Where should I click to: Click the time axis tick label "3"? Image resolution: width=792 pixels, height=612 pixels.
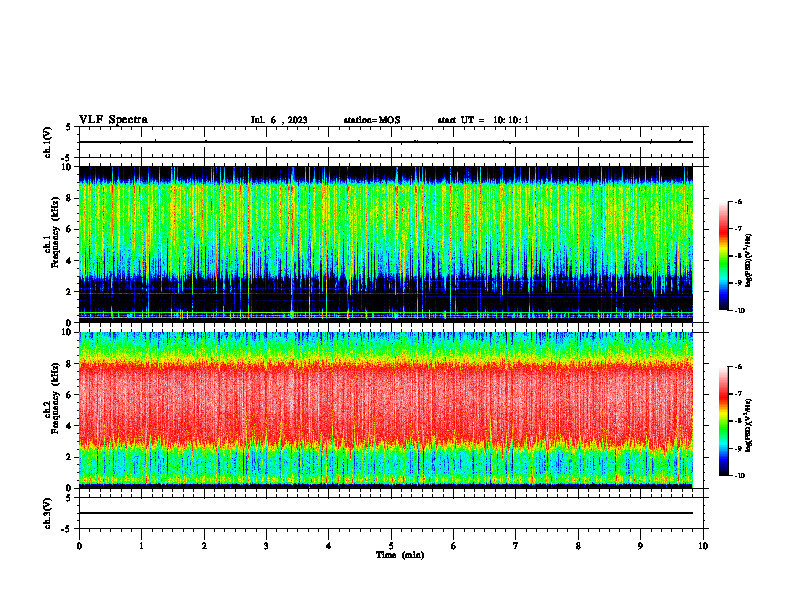coord(266,546)
